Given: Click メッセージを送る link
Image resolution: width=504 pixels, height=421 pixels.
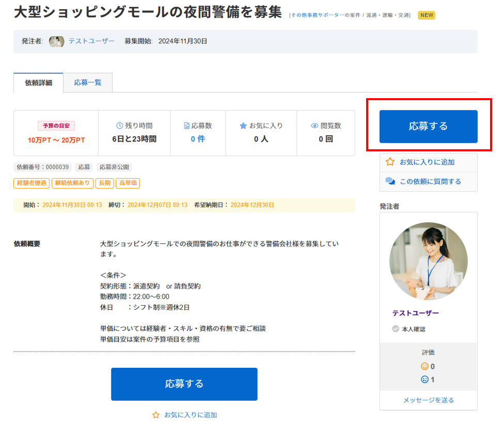Looking at the screenshot, I should 428,400.
